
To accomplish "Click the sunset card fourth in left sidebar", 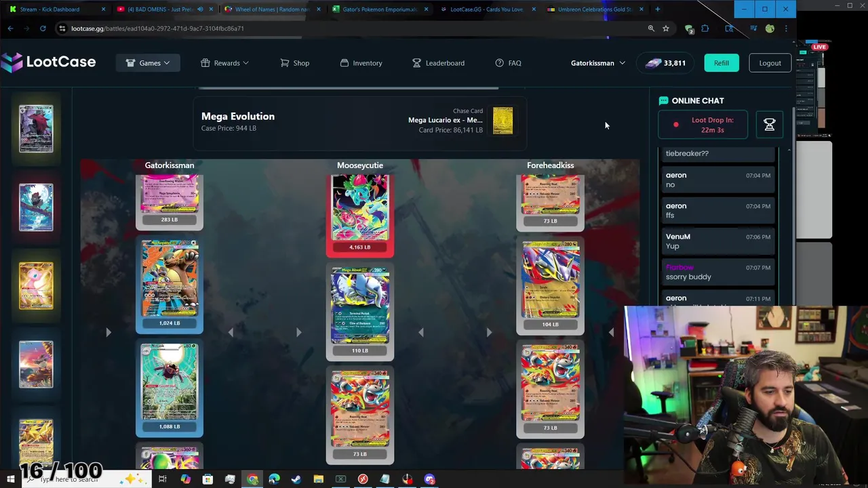I will tap(36, 364).
